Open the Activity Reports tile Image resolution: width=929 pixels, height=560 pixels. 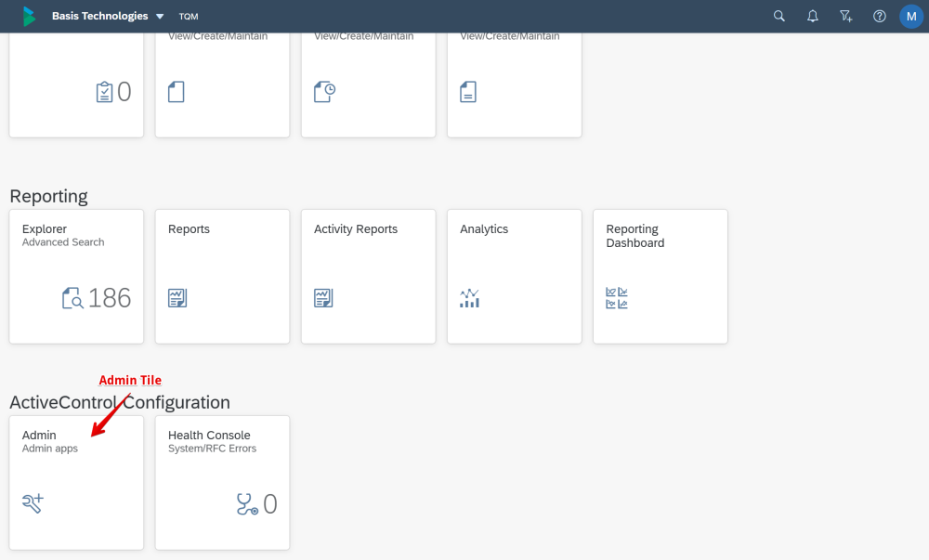point(368,276)
